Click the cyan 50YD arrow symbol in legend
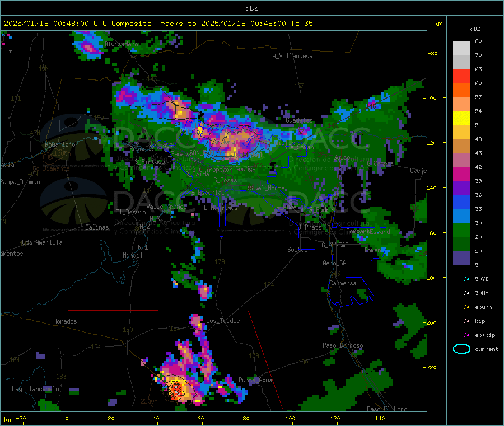The height and width of the screenshot is (426, 504). click(461, 279)
